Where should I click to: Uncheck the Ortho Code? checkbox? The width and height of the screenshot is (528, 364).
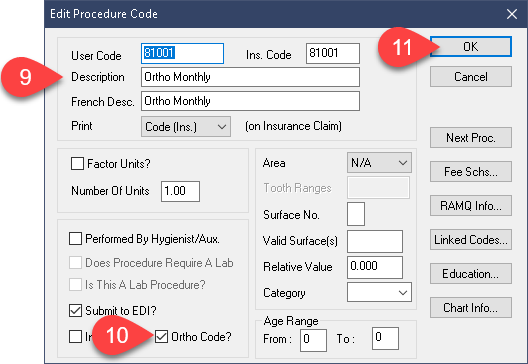click(161, 336)
